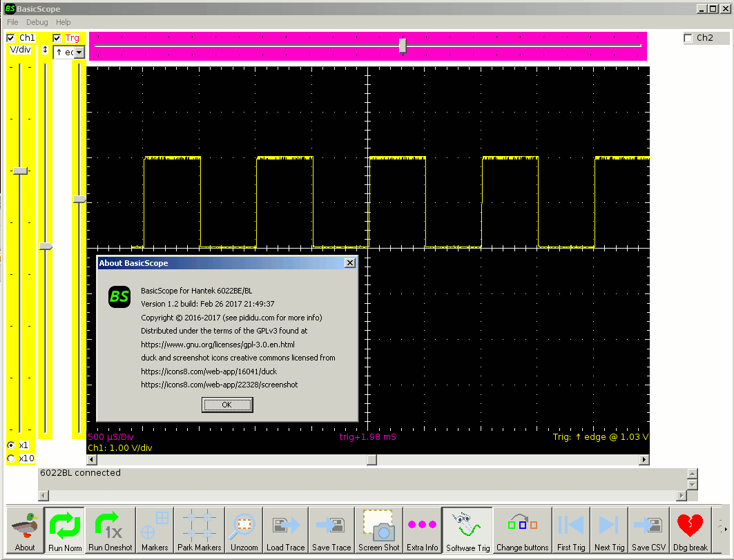This screenshot has width=734, height=560.
Task: Click Save CSV toolbar icon
Action: tap(649, 530)
